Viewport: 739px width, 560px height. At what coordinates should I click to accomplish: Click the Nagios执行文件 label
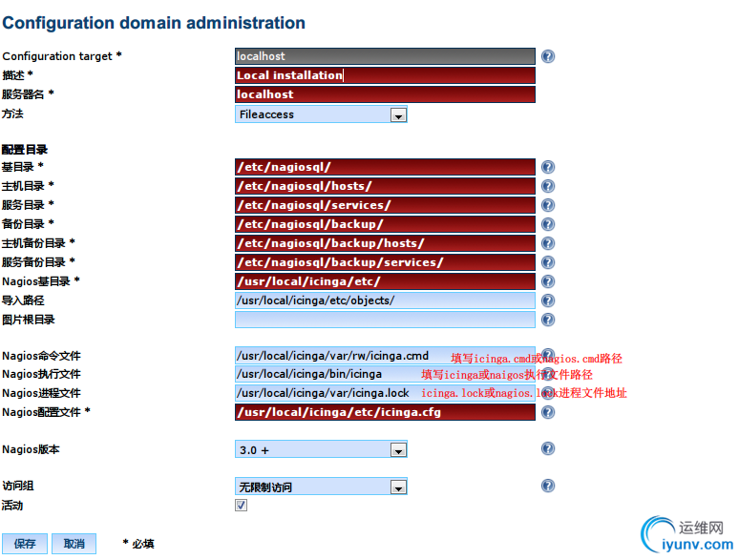tap(41, 374)
